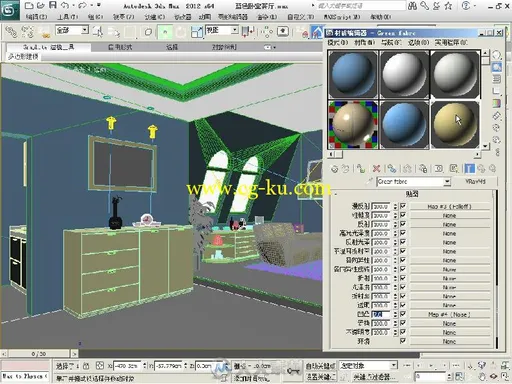Open the first menu in the main menu bar

36,17
